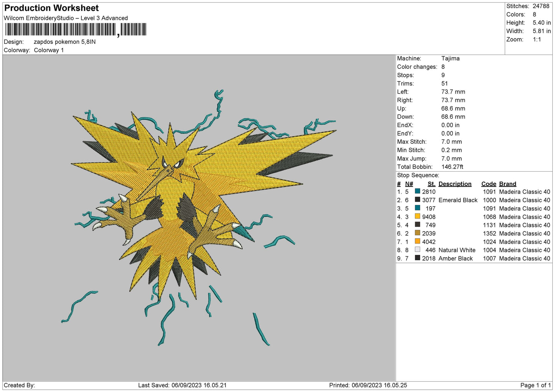Click the 'Description' column header
The width and height of the screenshot is (555, 392).
(455, 184)
